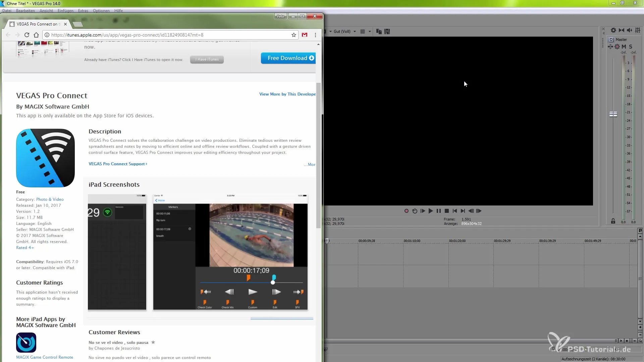The height and width of the screenshot is (362, 644).
Task: Open Master FX icon
Action: point(610,47)
